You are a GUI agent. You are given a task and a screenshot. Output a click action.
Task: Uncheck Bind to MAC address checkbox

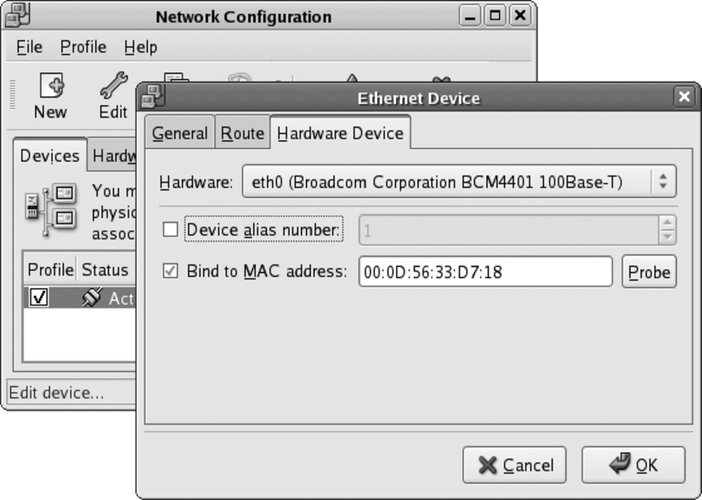pos(170,270)
